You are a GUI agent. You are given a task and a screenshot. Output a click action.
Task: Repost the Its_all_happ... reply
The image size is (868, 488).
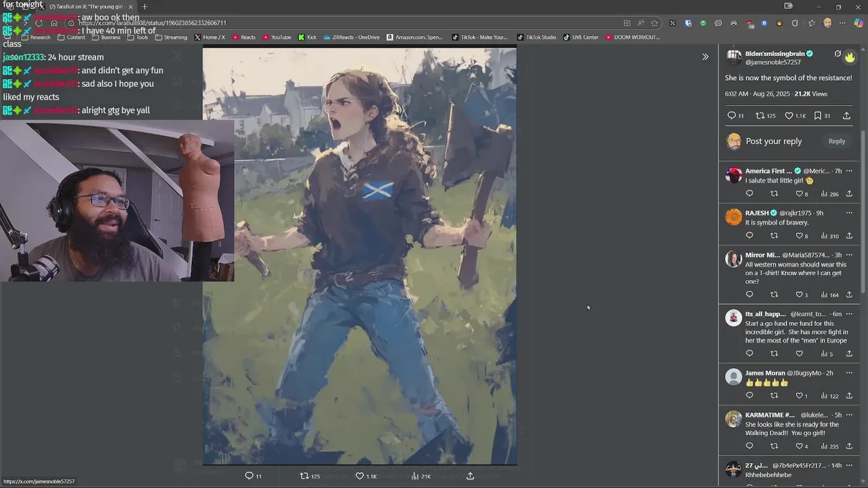coord(774,354)
